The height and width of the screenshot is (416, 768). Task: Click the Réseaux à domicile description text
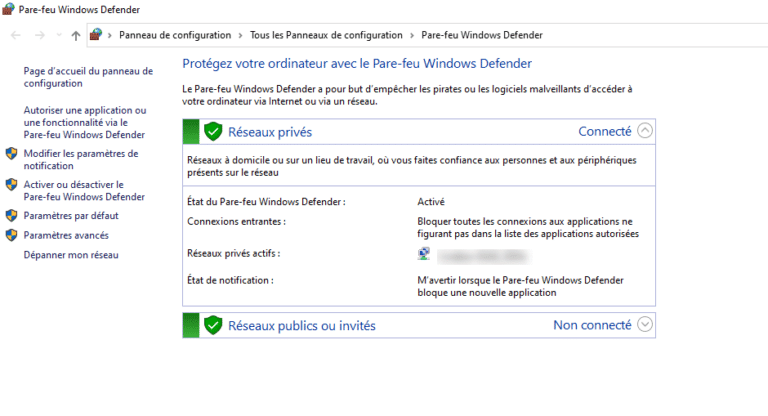coord(411,166)
